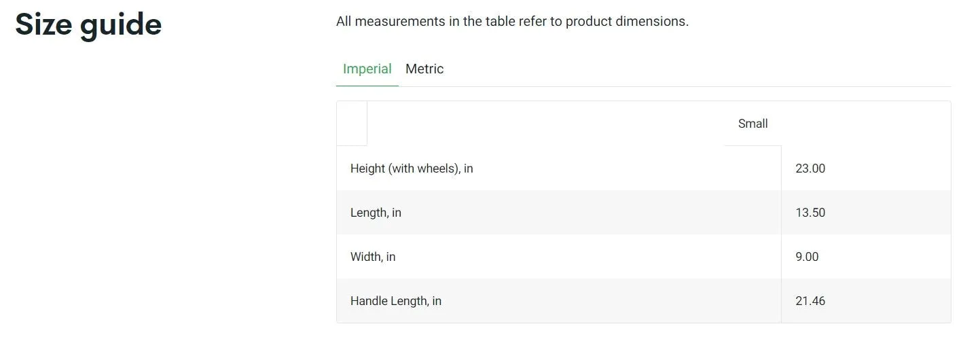The image size is (980, 339).
Task: Click the 23.00 height value
Action: (x=810, y=168)
